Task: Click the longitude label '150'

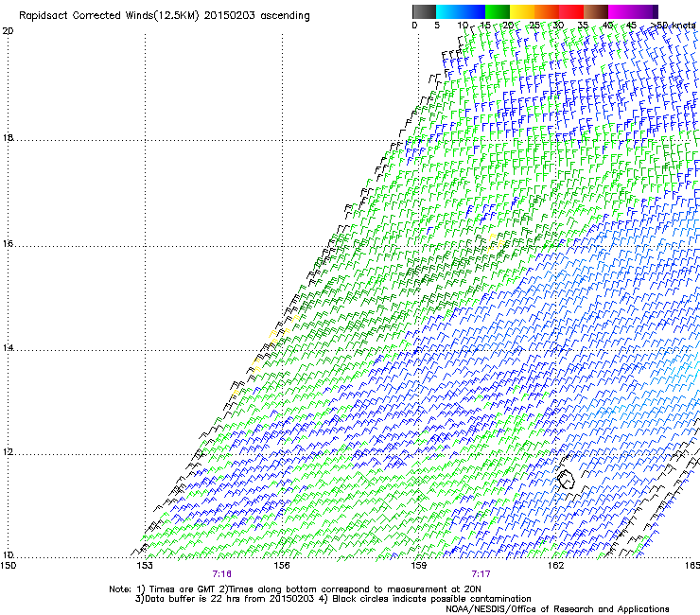Action: click(x=9, y=566)
